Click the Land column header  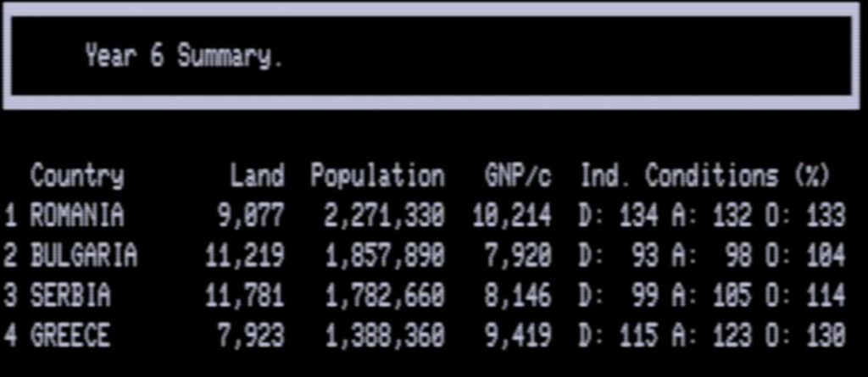point(258,175)
